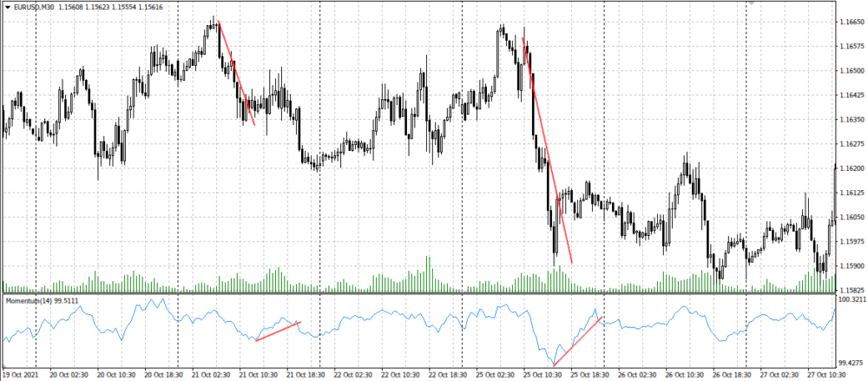Click the 100.3211 Momentum scale value
Screen dimensions: 868x381
pos(850,300)
